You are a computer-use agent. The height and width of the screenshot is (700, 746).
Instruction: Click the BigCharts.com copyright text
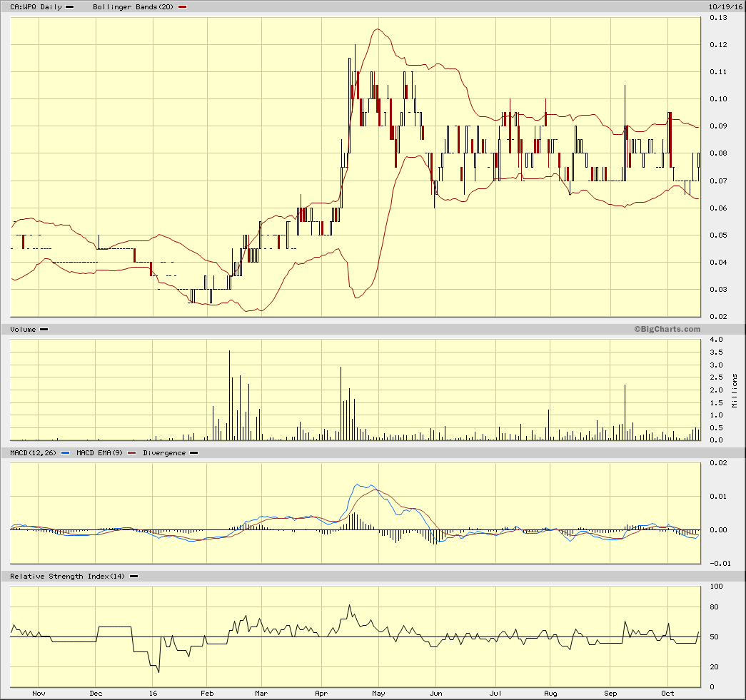[667, 329]
